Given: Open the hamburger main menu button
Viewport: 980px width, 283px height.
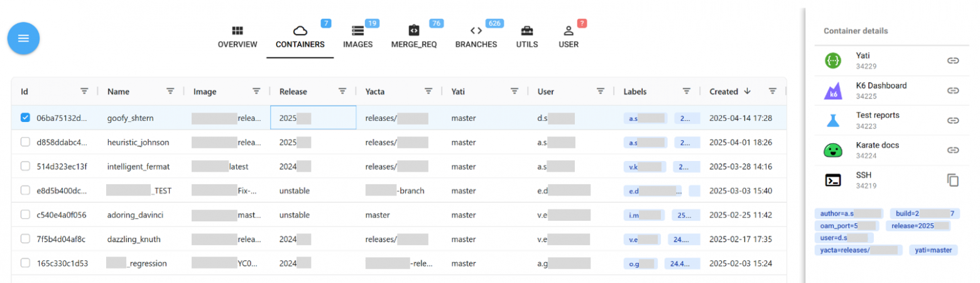Looking at the screenshot, I should tap(23, 38).
